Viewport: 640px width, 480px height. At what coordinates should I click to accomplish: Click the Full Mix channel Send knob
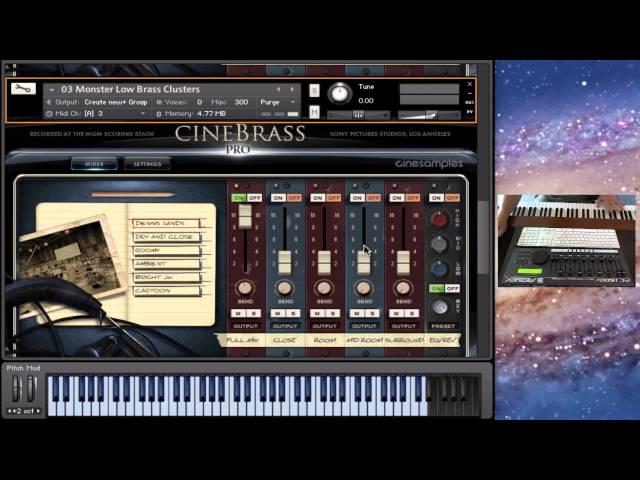[x=245, y=288]
